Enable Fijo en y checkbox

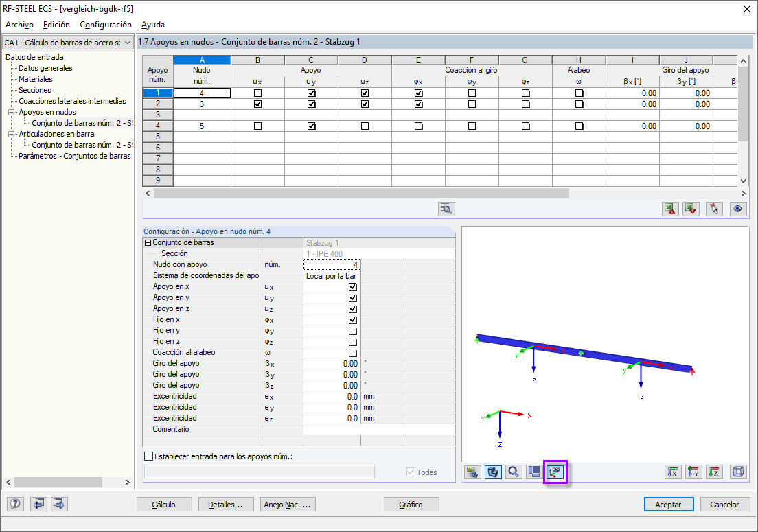click(353, 330)
